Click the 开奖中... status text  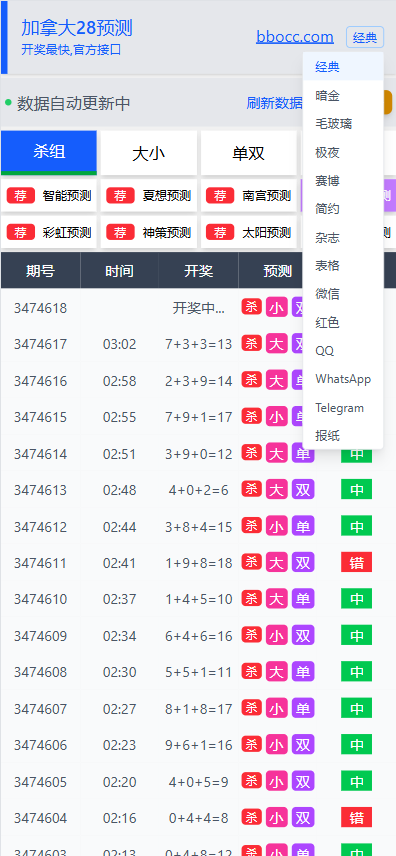(x=199, y=308)
